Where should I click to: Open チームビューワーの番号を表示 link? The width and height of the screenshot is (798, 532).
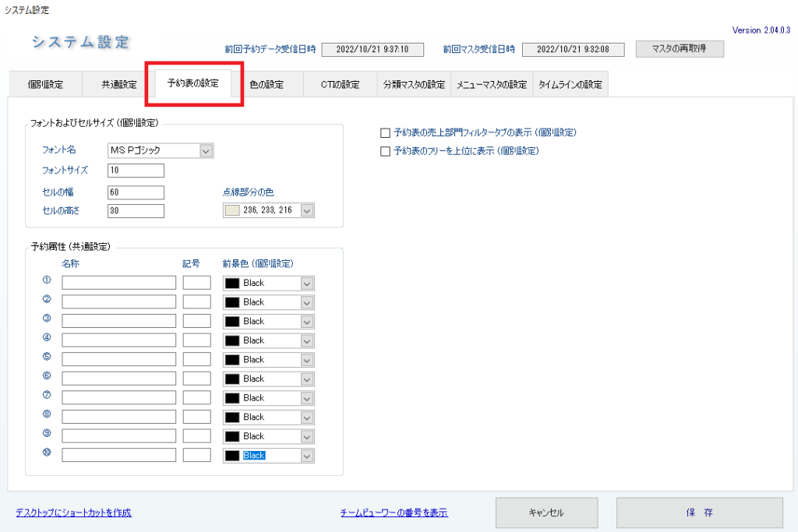(x=394, y=513)
